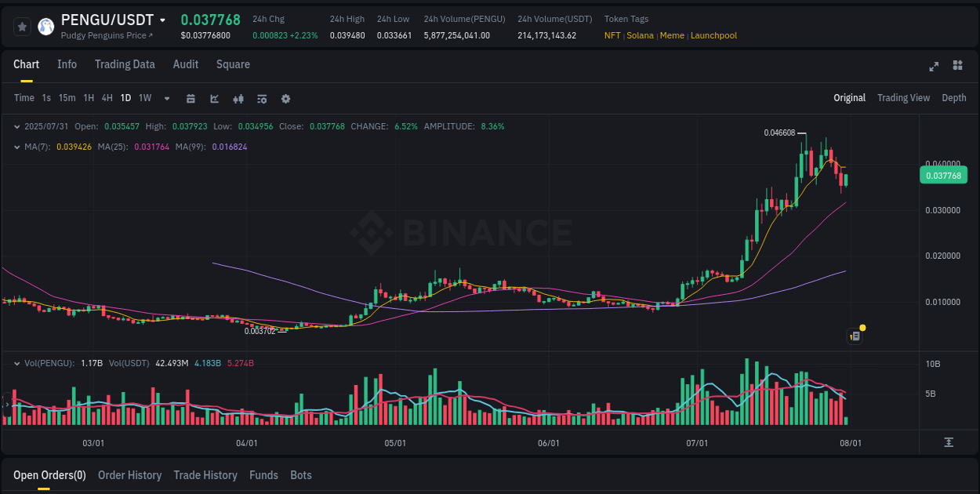The image size is (980, 494).
Task: Select the 4H timeframe
Action: coord(106,99)
